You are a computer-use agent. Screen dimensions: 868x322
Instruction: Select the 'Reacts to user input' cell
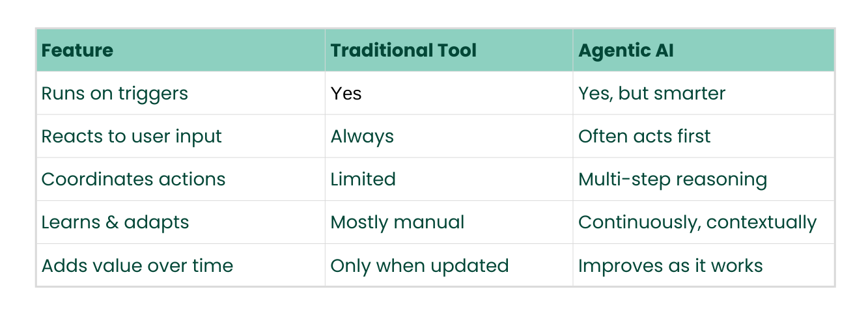pyautogui.click(x=181, y=136)
